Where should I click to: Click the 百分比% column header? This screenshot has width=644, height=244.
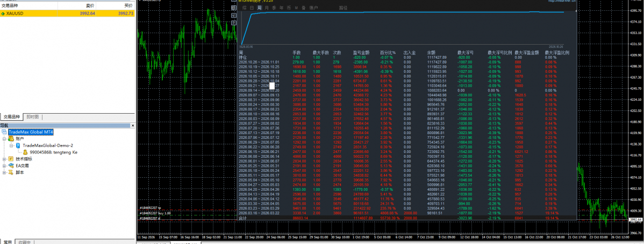pyautogui.click(x=388, y=53)
